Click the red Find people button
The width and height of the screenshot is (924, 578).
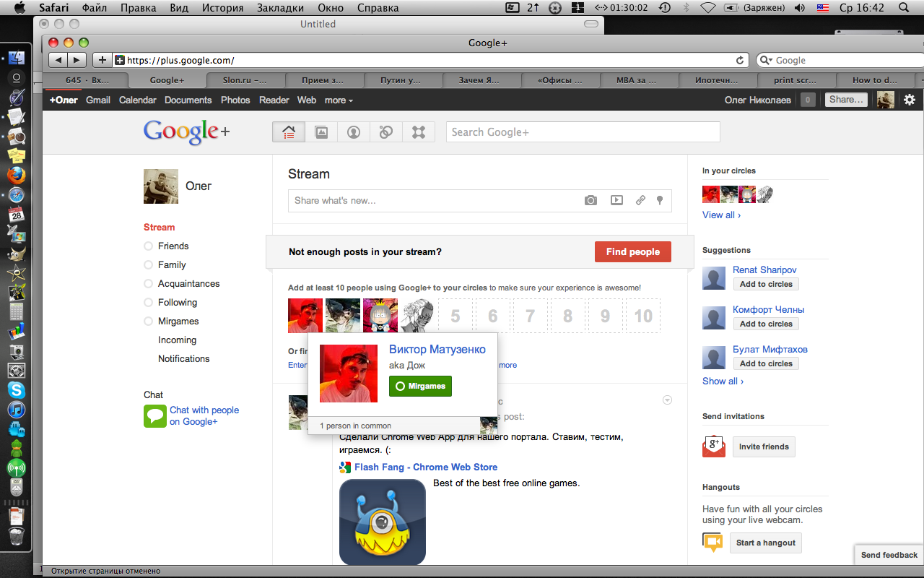tap(632, 252)
